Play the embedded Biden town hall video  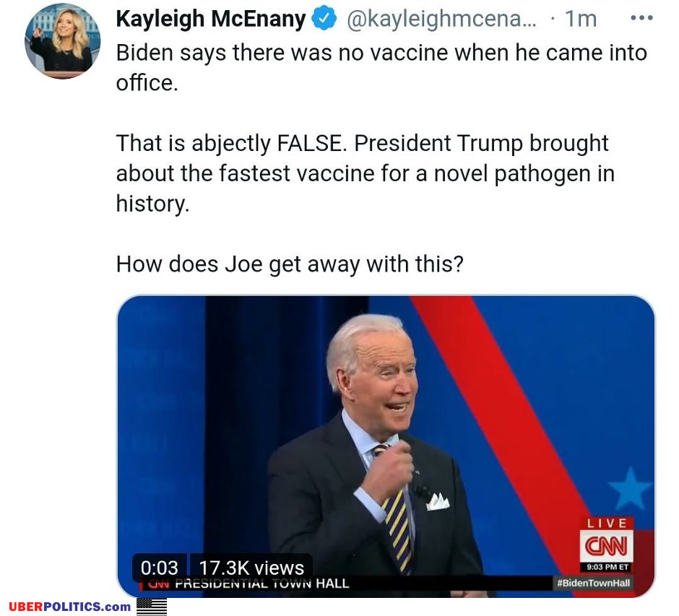[386, 446]
